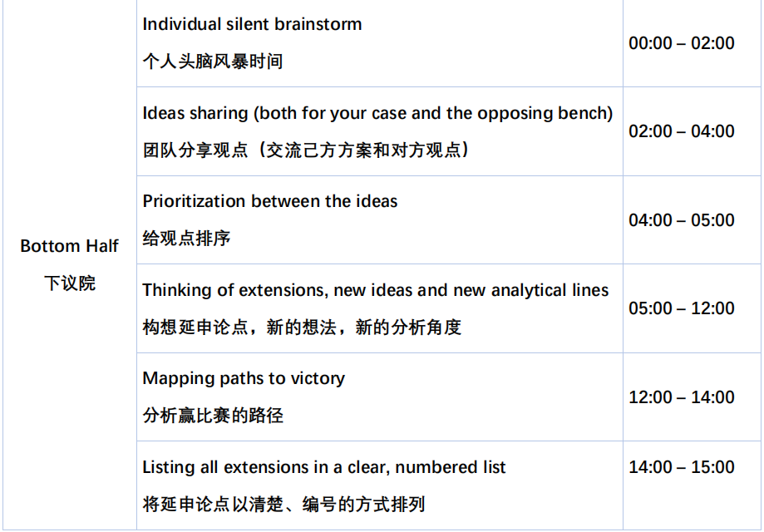The image size is (764, 532).
Task: Select the Chinese line 分析赢比赛的路径
Action: tap(213, 416)
